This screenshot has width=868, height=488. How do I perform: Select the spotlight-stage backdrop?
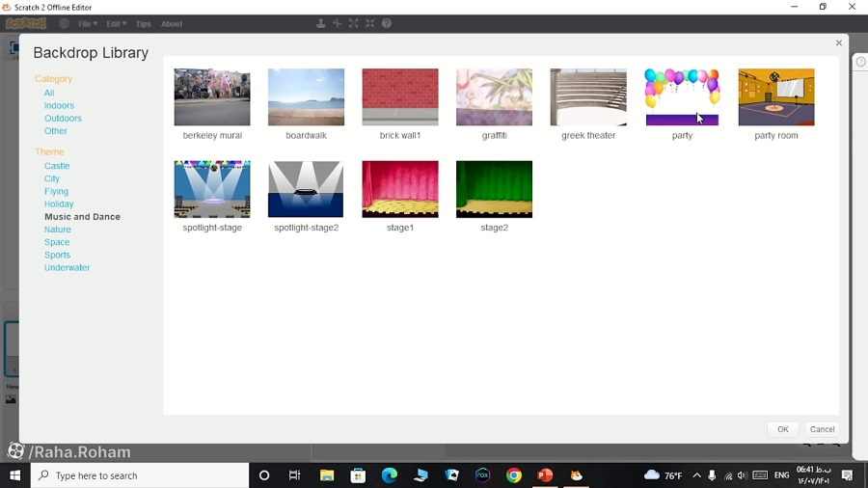212,189
